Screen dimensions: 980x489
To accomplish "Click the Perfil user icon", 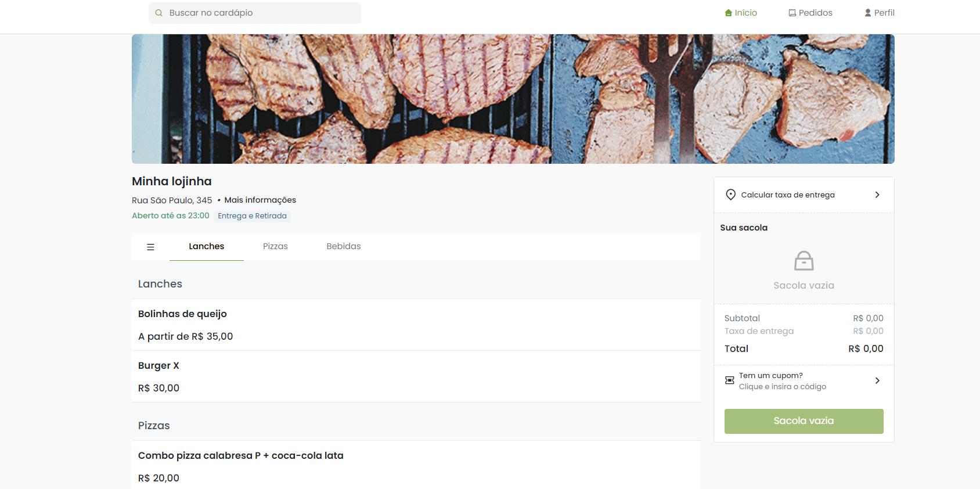I will click(868, 13).
